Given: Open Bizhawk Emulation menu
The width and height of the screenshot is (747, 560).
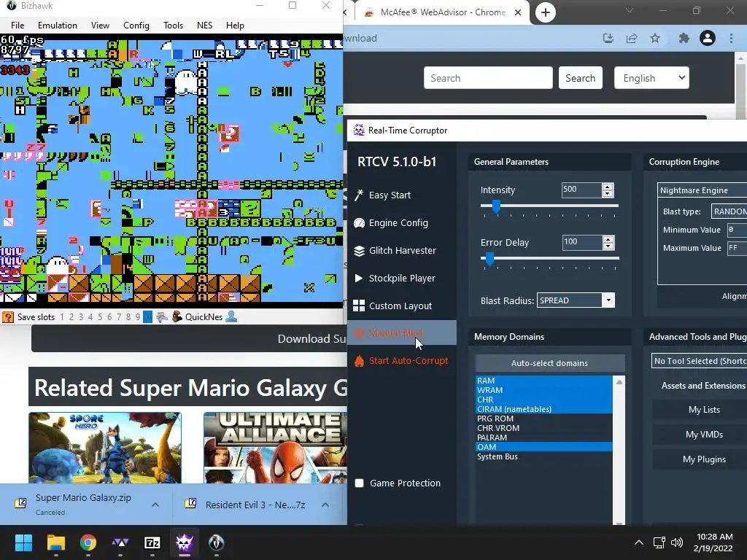Looking at the screenshot, I should [57, 26].
